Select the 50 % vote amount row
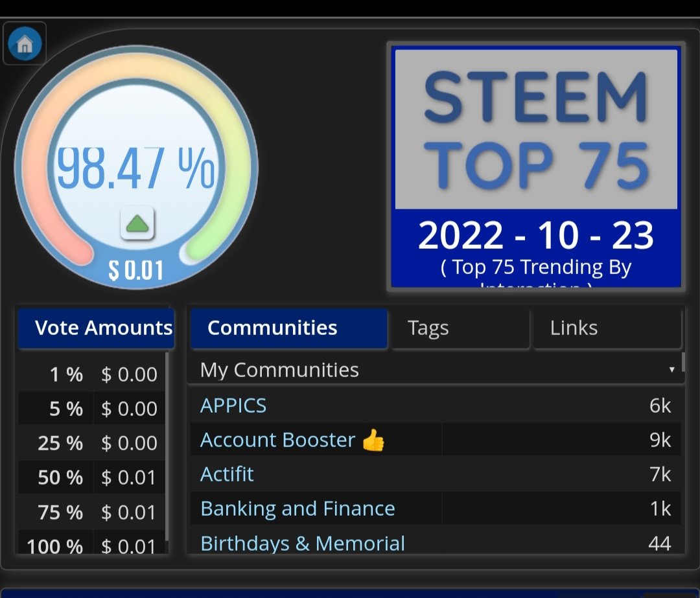The height and width of the screenshot is (598, 700). [91, 477]
